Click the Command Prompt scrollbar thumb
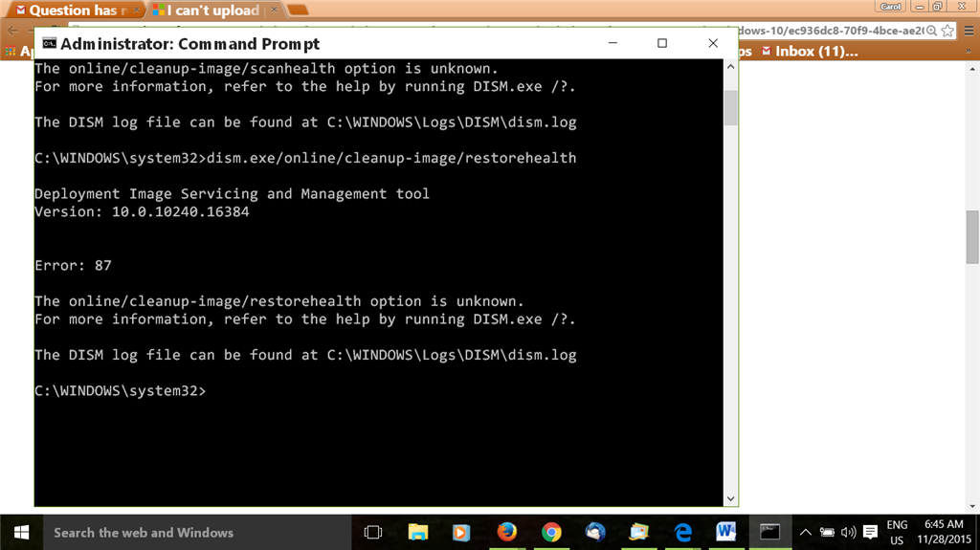The height and width of the screenshot is (550, 980). (x=730, y=107)
